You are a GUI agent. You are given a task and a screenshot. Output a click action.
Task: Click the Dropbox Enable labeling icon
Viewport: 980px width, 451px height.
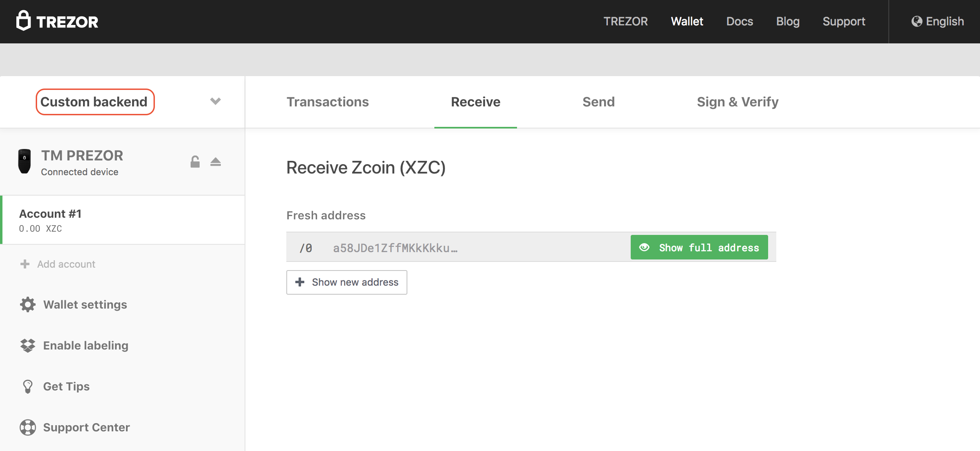pyautogui.click(x=28, y=345)
